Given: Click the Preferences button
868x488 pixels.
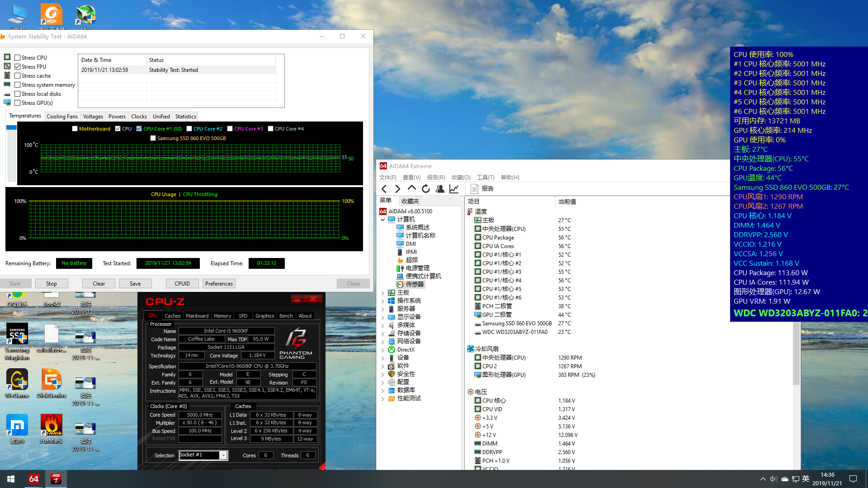Looking at the screenshot, I should (x=219, y=284).
